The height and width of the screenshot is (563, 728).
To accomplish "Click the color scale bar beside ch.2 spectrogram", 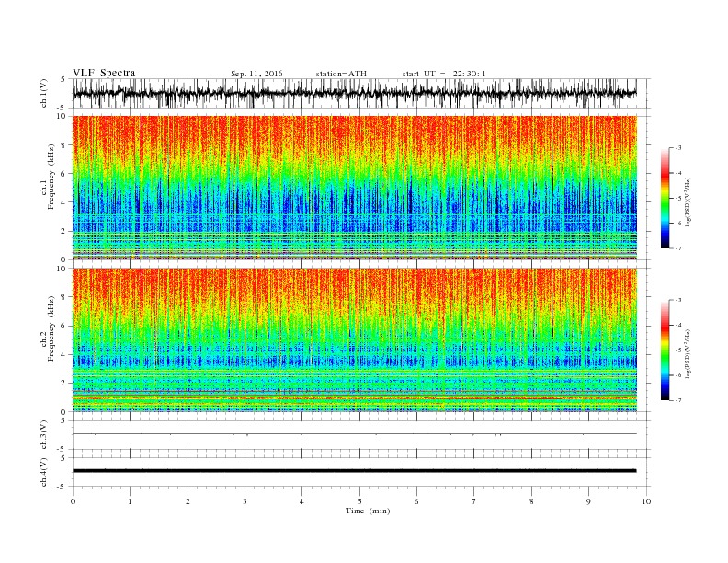I will pos(665,350).
